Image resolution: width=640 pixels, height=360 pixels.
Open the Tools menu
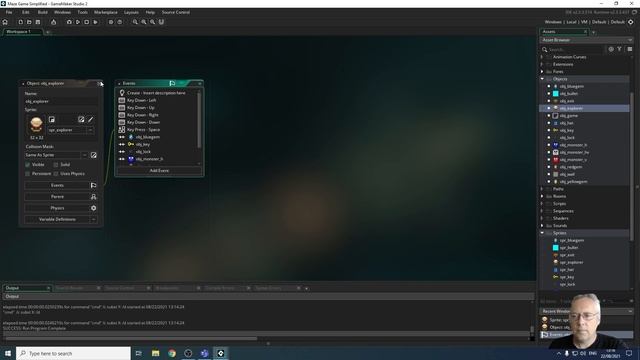[82, 12]
